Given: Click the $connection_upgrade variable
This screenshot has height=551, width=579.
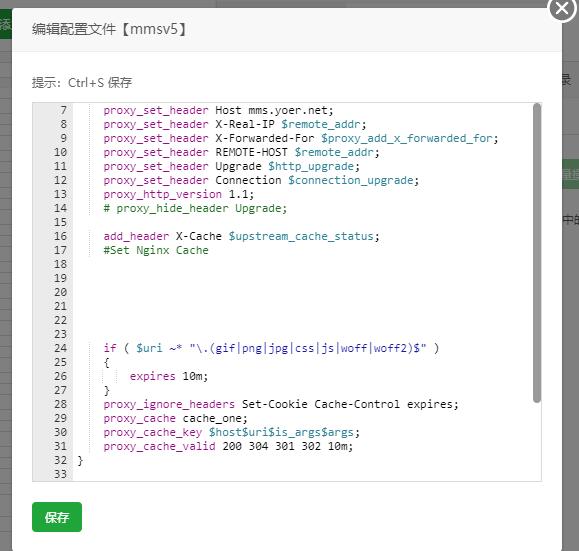Looking at the screenshot, I should coord(351,180).
